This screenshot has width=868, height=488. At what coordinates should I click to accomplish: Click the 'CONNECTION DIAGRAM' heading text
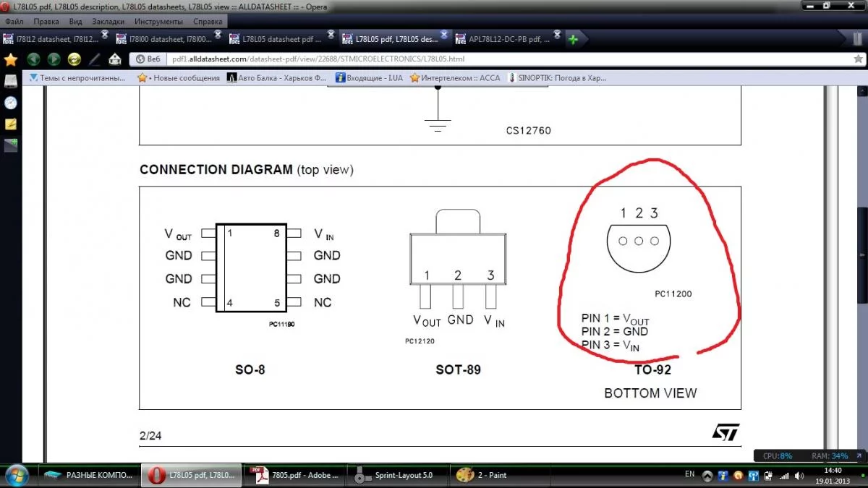pos(215,170)
